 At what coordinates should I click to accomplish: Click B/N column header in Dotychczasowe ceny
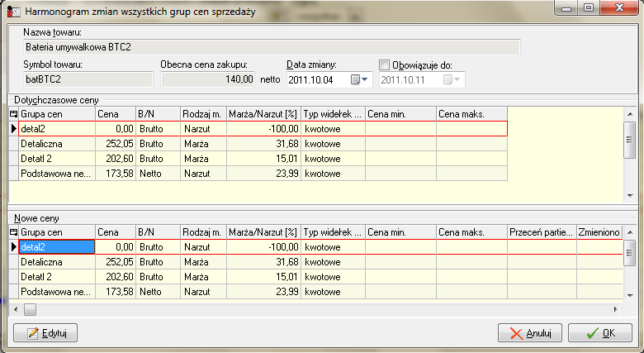coord(159,114)
